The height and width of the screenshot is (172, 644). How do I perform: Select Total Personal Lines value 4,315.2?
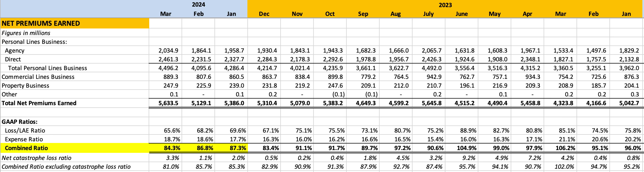click(x=530, y=68)
